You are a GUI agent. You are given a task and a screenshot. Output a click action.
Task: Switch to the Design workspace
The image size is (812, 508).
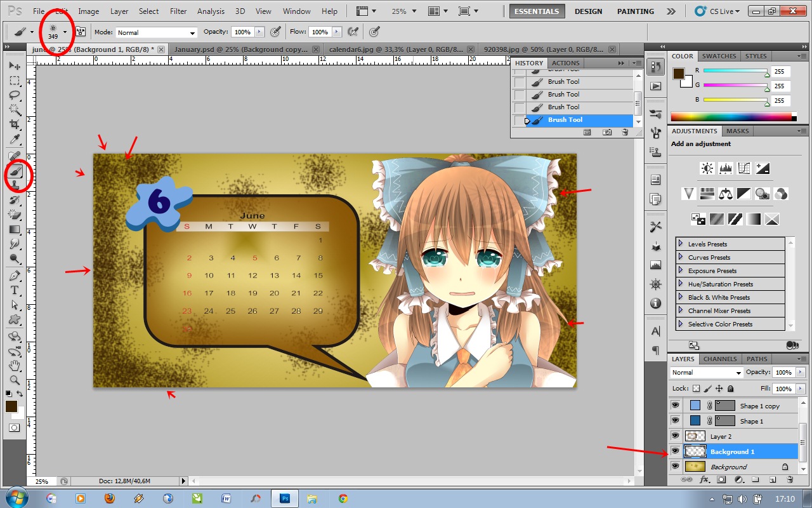[x=588, y=11]
